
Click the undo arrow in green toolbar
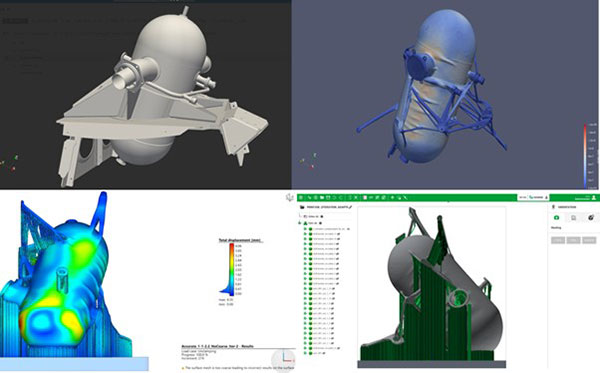pyautogui.click(x=334, y=197)
